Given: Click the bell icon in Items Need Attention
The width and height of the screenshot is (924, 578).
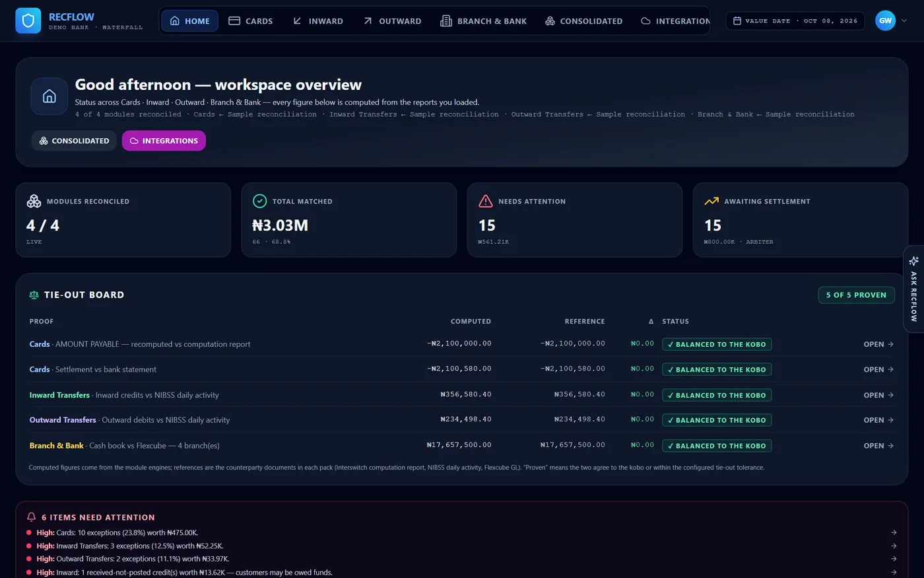Looking at the screenshot, I should tap(31, 517).
